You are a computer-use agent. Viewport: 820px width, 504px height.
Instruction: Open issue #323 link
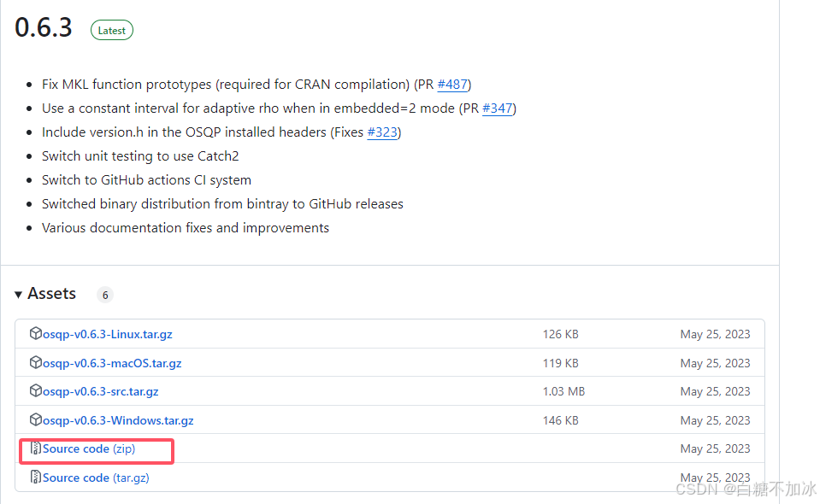(382, 132)
